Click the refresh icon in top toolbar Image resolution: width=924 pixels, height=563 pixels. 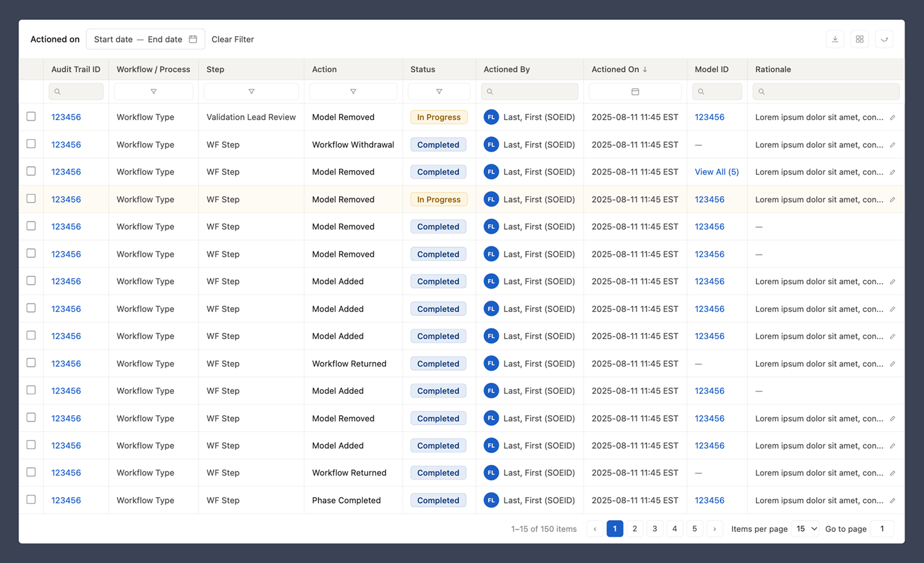884,39
